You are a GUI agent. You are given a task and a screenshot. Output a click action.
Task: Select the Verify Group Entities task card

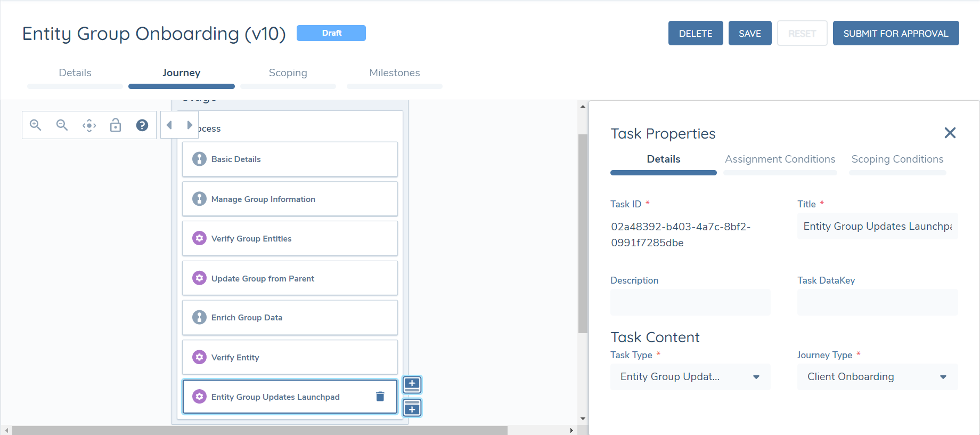pos(290,238)
